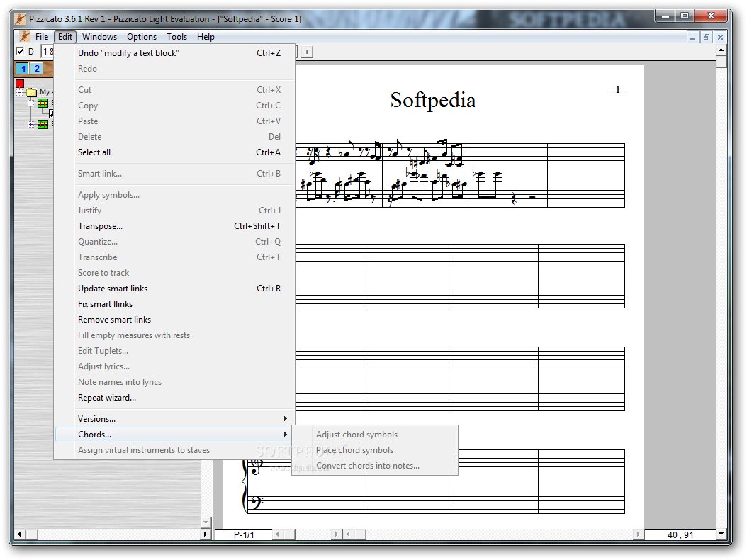Click the Redo menu entry
747x560 pixels.
tap(174, 69)
